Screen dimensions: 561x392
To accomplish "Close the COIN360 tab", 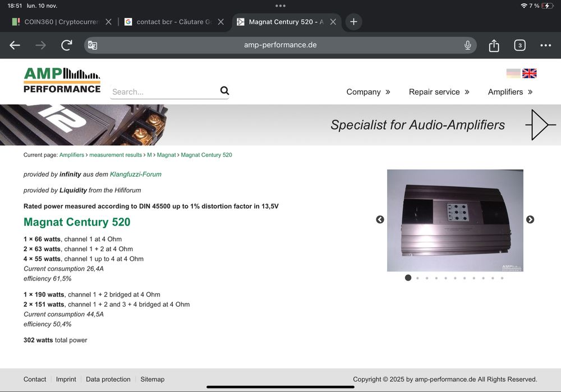I will [108, 22].
